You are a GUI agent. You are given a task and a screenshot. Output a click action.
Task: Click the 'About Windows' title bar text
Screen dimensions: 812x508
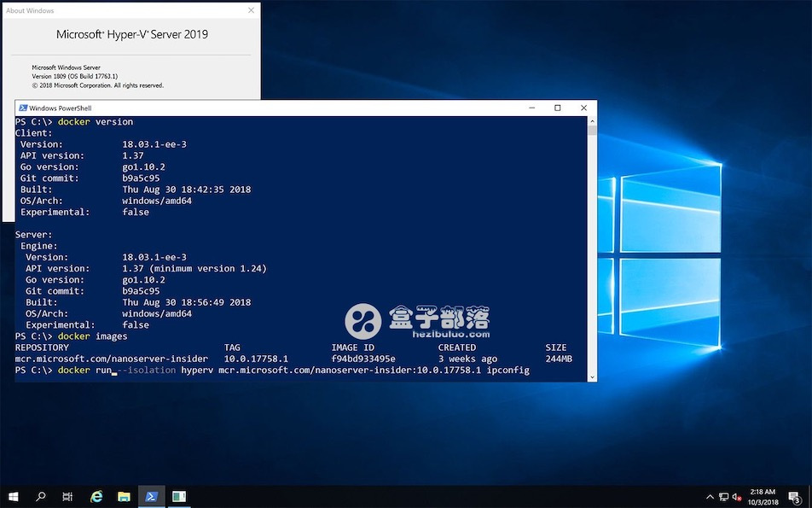pos(30,10)
